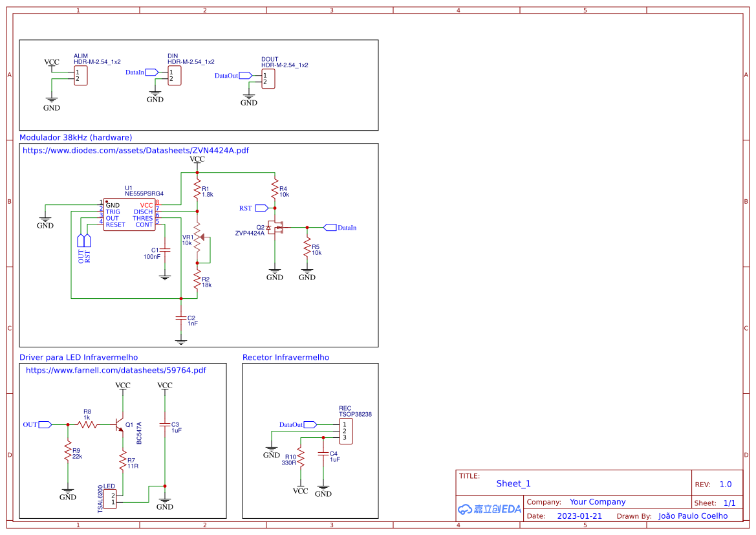Select capacitor C2 1nF
The image size is (756, 535).
182,317
